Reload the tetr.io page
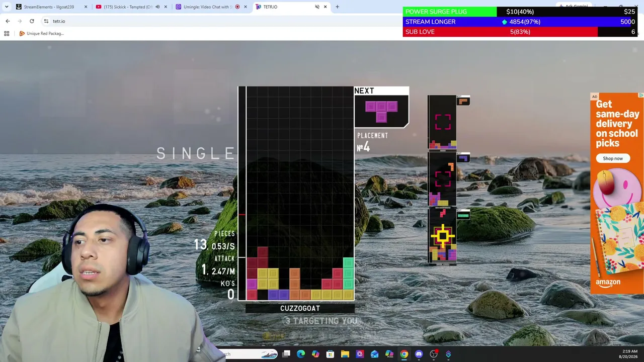Screen dimensions: 644x362 [x=32, y=21]
